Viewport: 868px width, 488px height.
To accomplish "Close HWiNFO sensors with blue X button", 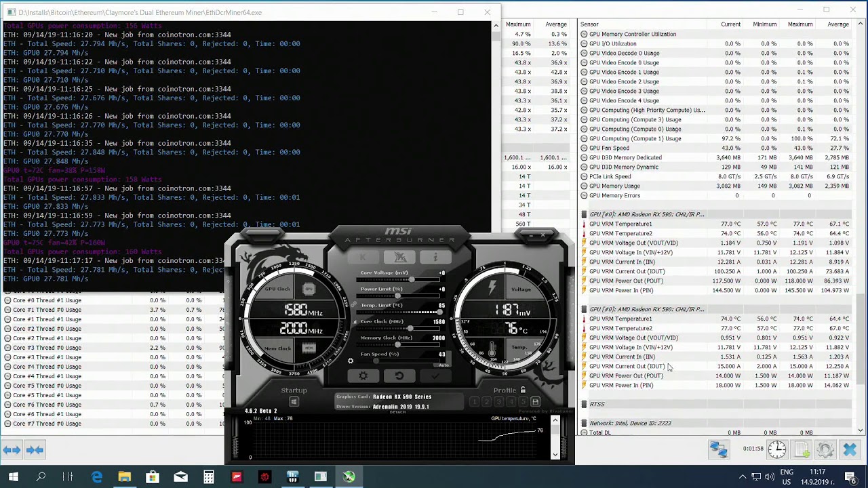I will pyautogui.click(x=850, y=449).
